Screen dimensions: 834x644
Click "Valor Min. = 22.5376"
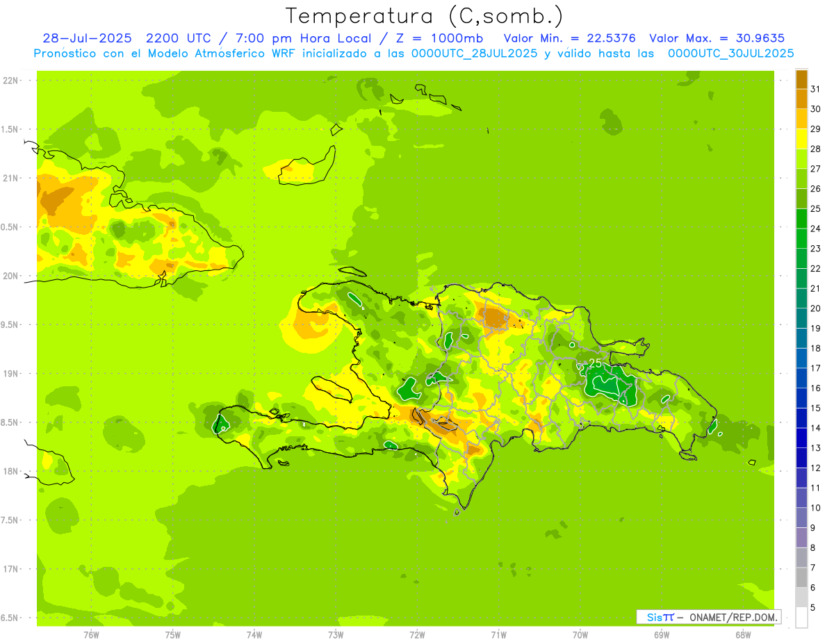pos(570,38)
